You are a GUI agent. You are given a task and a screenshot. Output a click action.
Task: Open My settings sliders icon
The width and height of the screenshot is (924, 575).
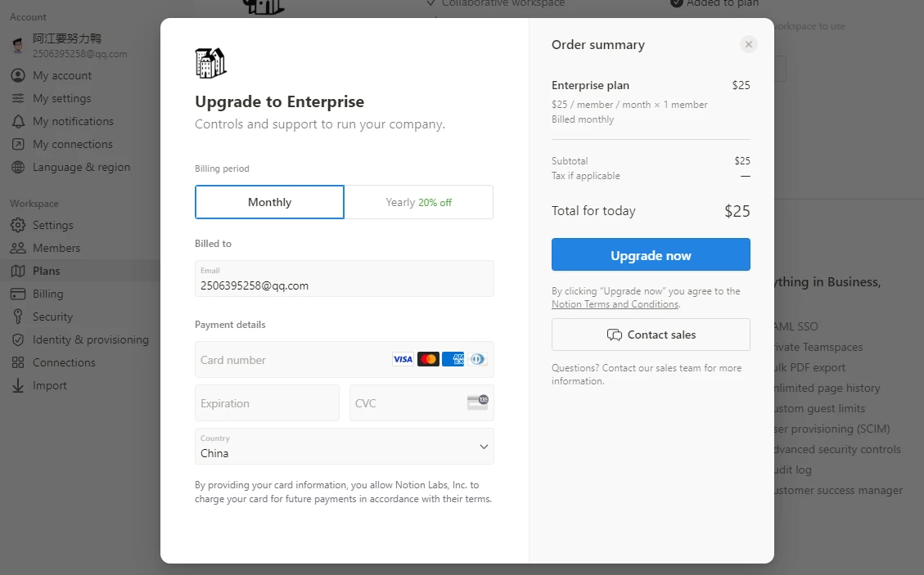18,98
